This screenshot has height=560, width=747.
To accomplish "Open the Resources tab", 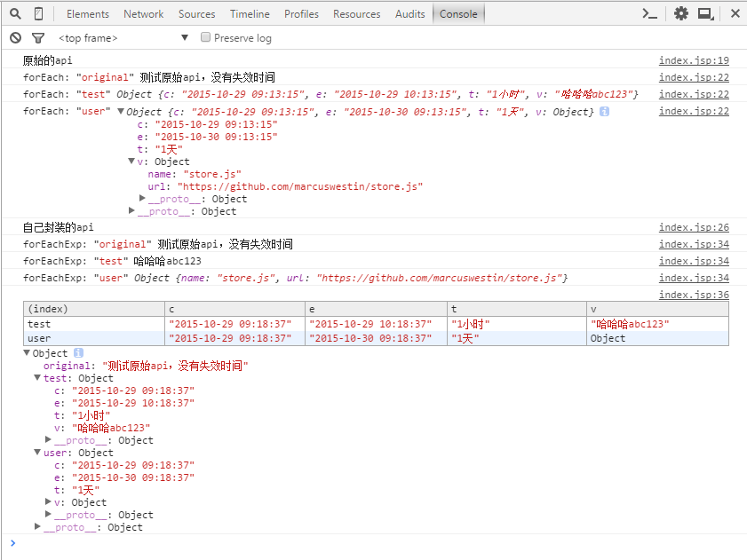I will [x=356, y=14].
